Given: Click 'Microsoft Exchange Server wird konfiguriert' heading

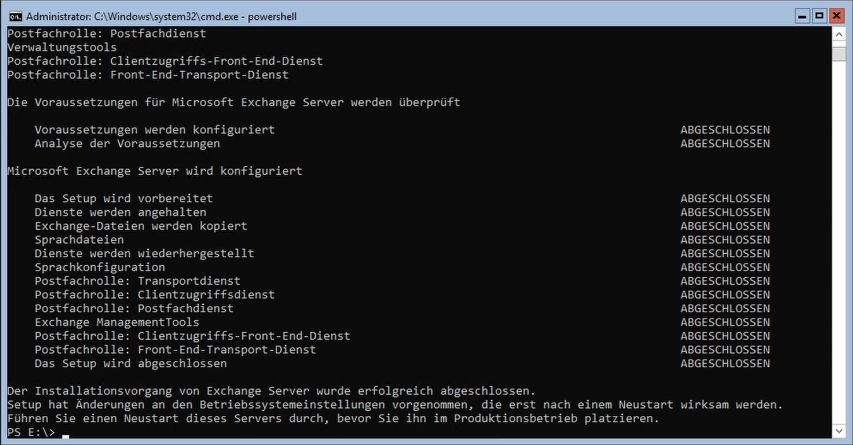Looking at the screenshot, I should [154, 171].
